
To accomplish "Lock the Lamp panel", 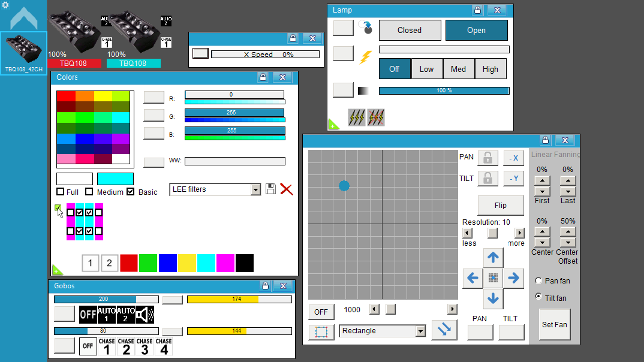I will 477,10.
